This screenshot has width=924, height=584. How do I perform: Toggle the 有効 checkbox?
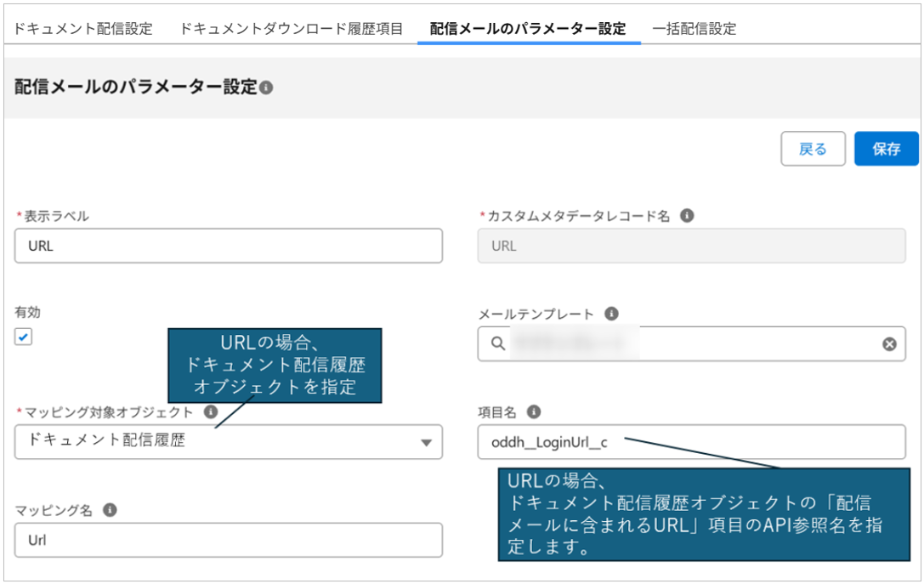[x=24, y=337]
